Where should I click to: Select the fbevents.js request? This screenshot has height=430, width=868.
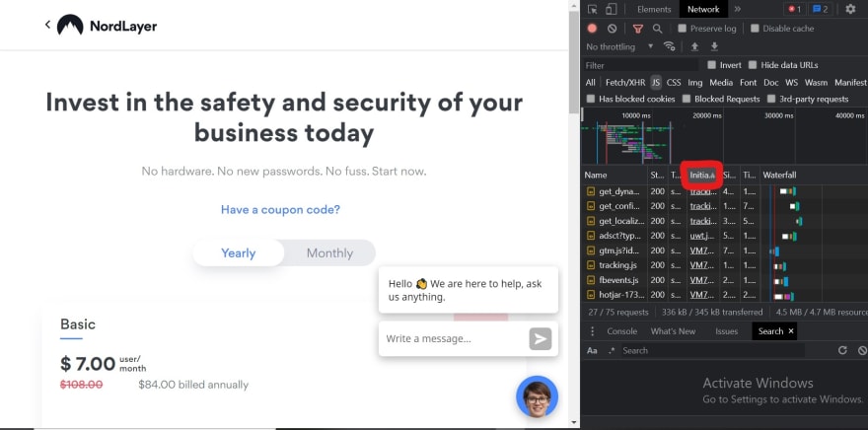(724, 280)
